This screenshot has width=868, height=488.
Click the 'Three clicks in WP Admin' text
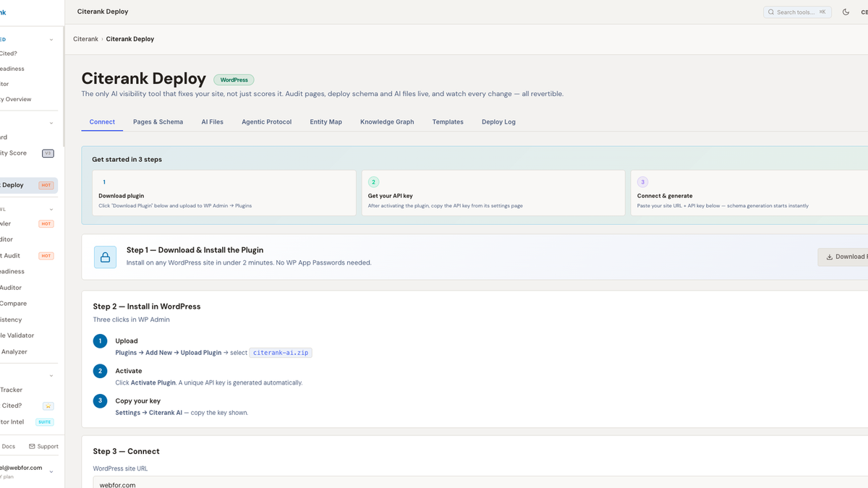tap(132, 320)
